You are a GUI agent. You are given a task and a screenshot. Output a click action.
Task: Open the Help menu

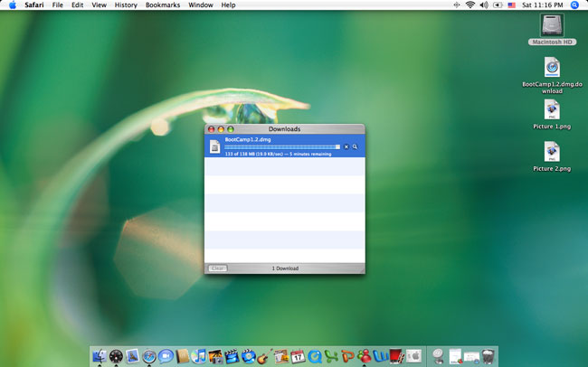pos(228,5)
